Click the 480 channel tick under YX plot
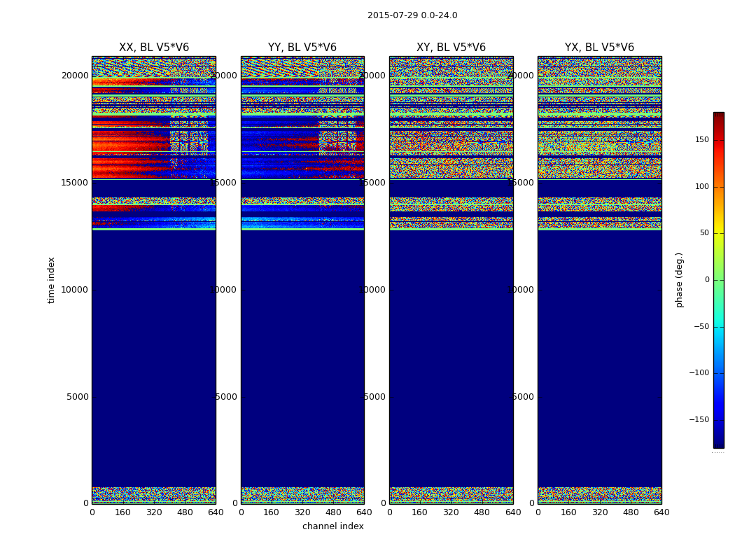 point(631,512)
